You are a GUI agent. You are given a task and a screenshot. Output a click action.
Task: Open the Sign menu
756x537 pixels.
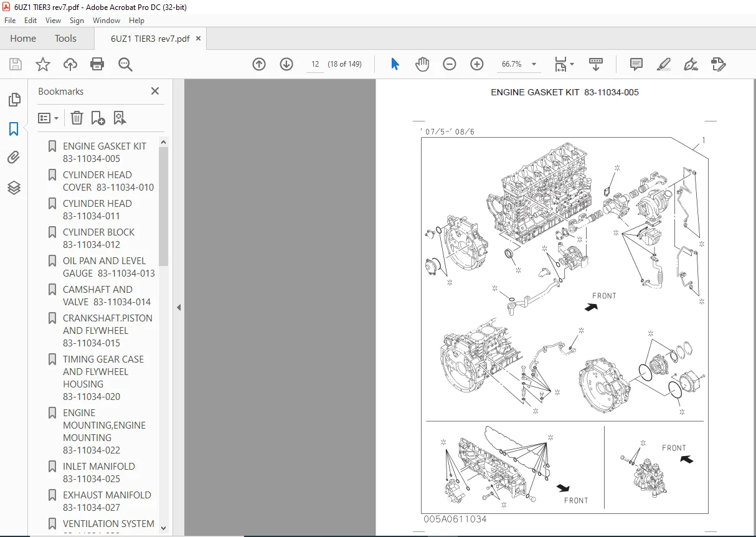coord(77,21)
